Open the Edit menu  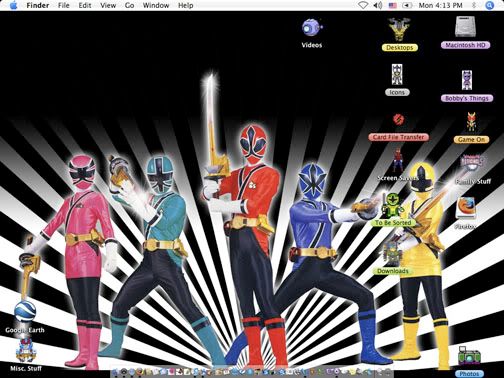[x=85, y=5]
